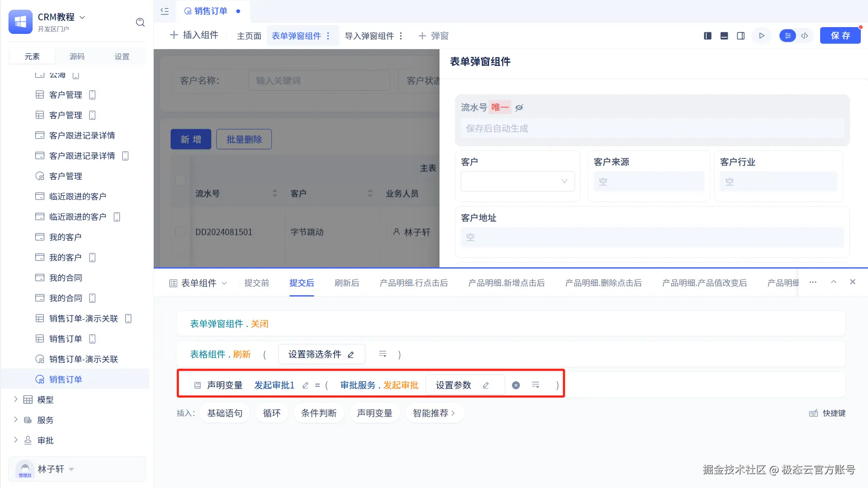
Task: Open the 产品明细.行点击后 event tab
Action: click(414, 283)
